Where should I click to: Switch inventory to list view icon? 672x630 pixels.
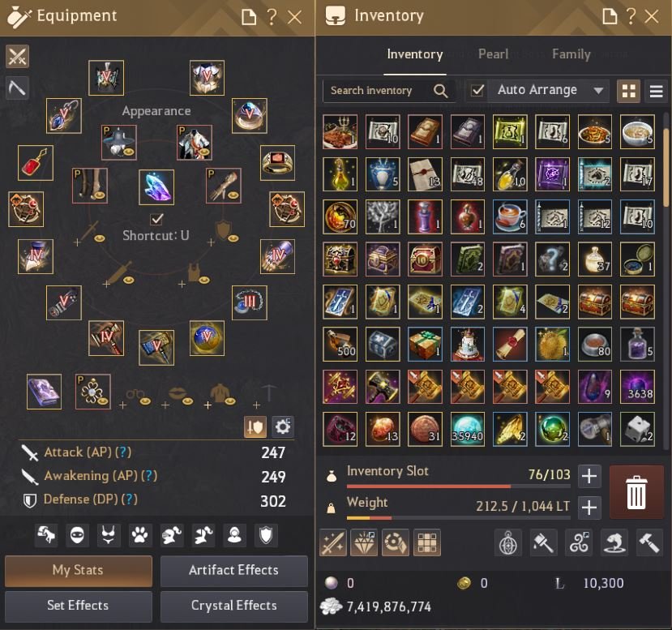pos(656,91)
